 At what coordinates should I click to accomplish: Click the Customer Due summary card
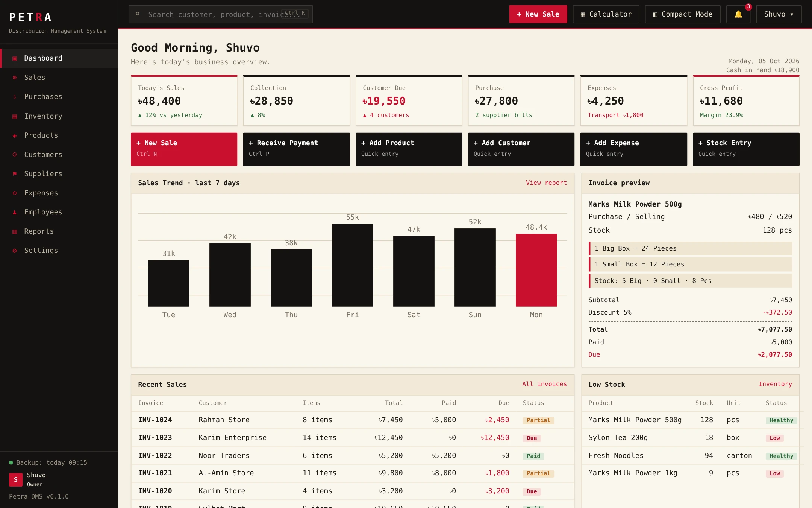[409, 100]
